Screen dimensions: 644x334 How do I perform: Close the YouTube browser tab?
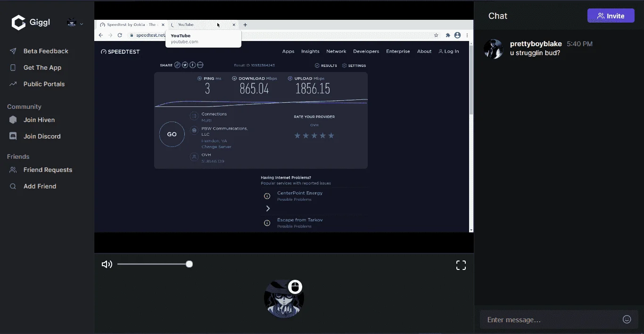click(234, 24)
